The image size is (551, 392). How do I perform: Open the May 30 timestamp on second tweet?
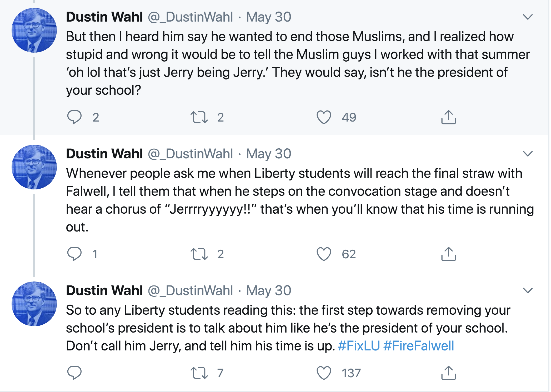tap(269, 154)
